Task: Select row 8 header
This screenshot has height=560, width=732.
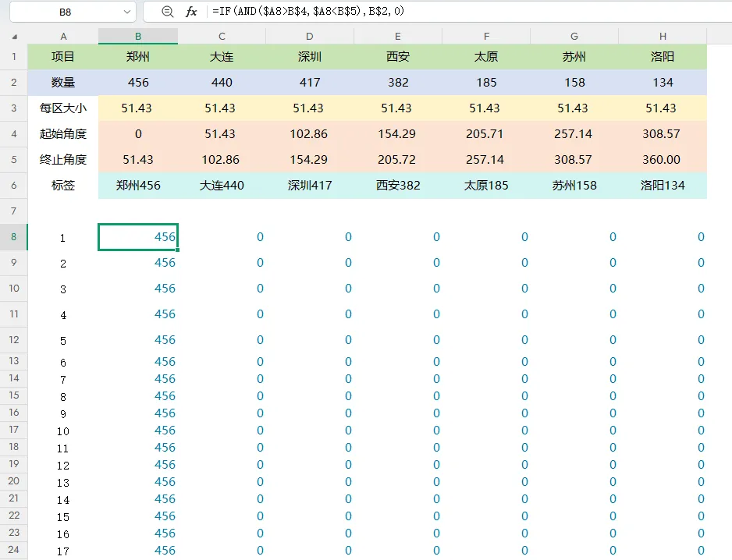Action: [14, 237]
